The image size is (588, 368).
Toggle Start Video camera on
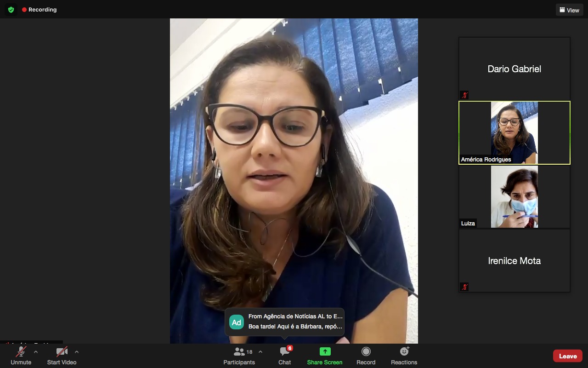(62, 356)
